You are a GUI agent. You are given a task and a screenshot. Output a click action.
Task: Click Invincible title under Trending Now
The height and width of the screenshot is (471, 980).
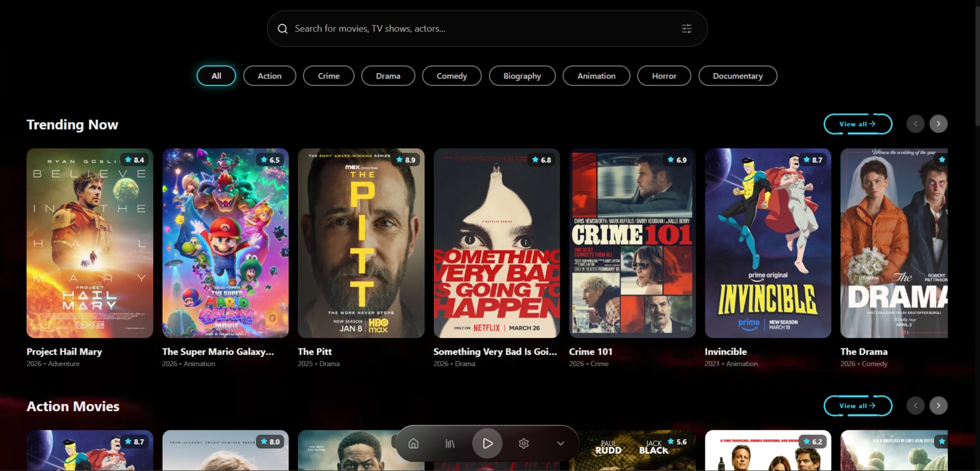(x=726, y=351)
